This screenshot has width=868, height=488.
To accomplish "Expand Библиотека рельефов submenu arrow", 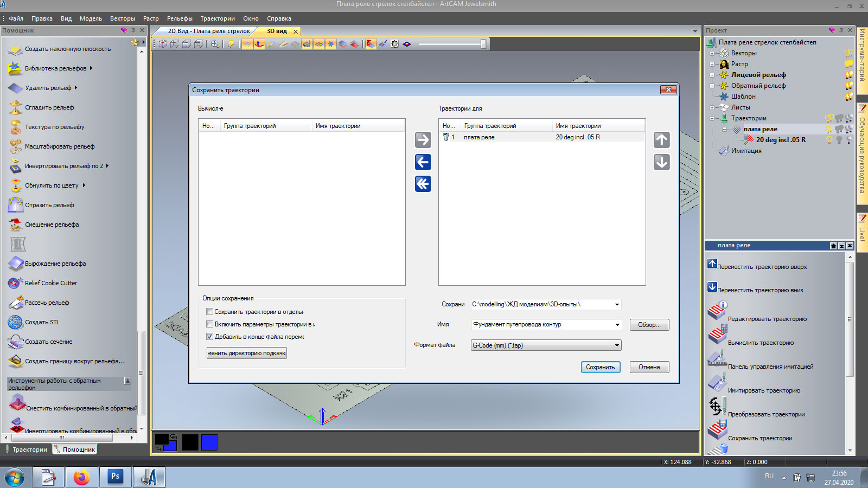I will pos(91,68).
